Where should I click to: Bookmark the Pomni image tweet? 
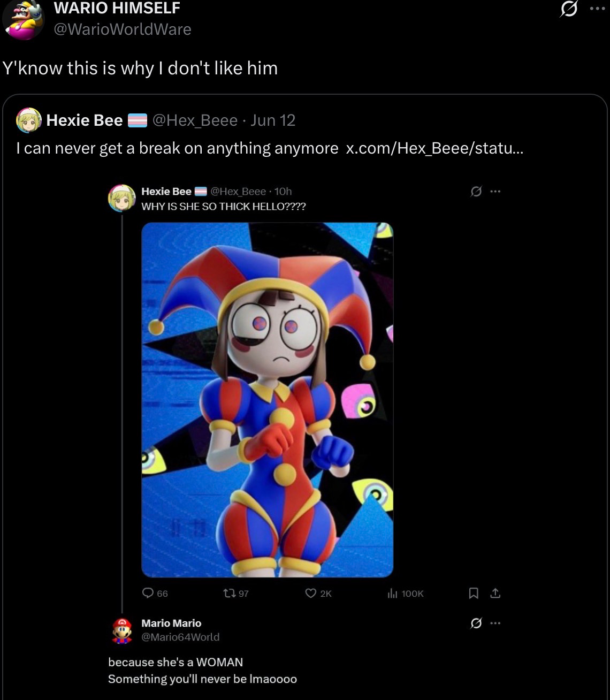pos(474,593)
